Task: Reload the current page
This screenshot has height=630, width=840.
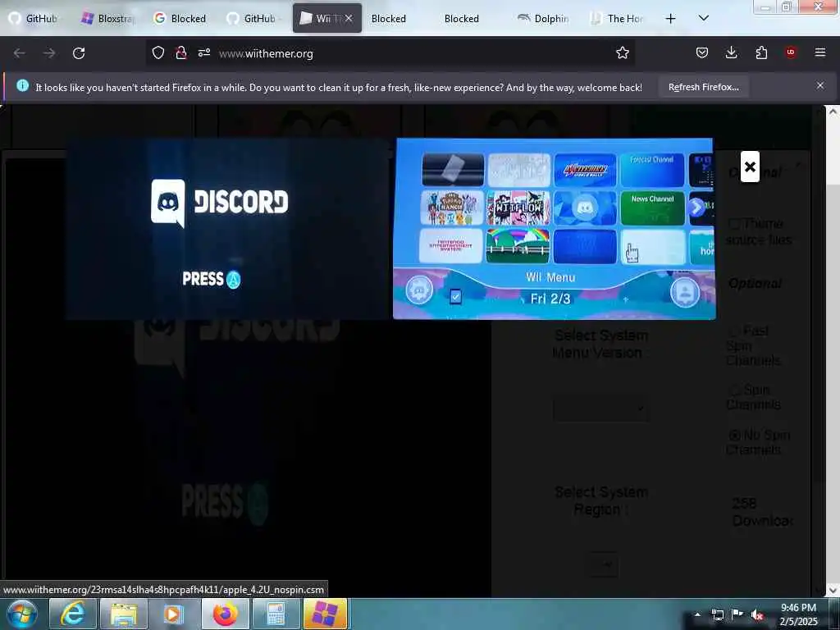Action: pos(79,53)
